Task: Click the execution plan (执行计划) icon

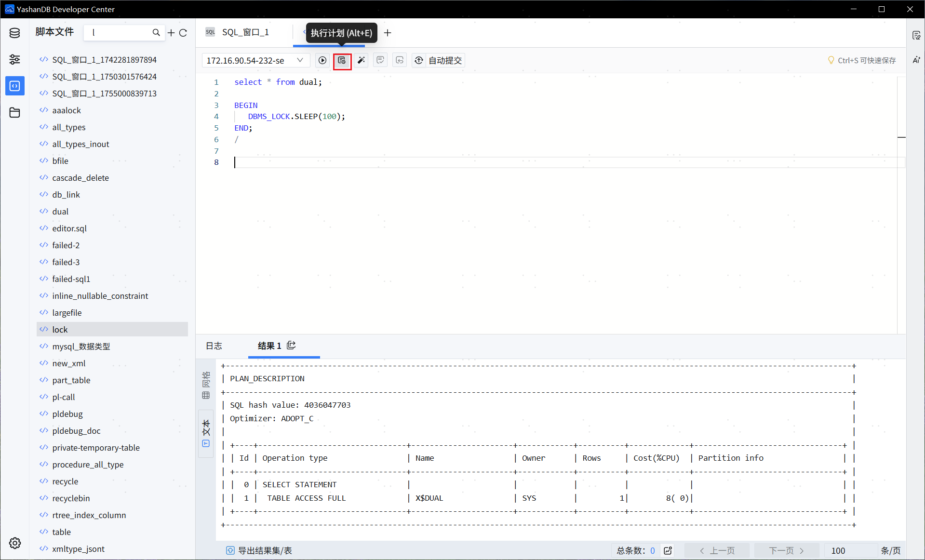Action: click(x=342, y=60)
